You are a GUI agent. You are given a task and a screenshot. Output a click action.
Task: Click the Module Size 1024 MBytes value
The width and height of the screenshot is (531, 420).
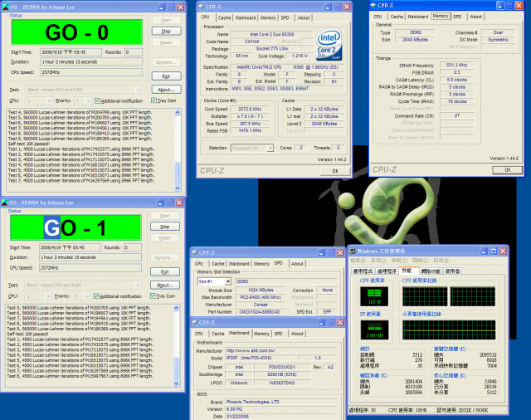261,290
